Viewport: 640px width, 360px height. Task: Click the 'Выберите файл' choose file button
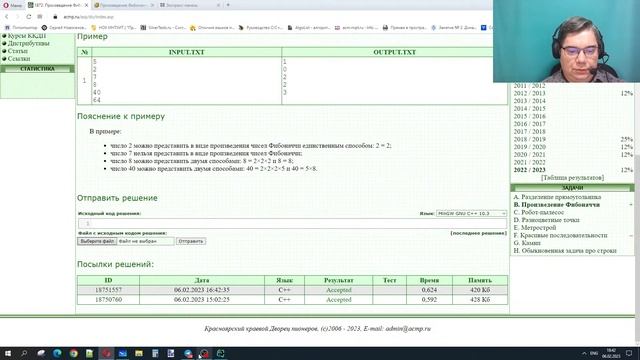coord(97,241)
